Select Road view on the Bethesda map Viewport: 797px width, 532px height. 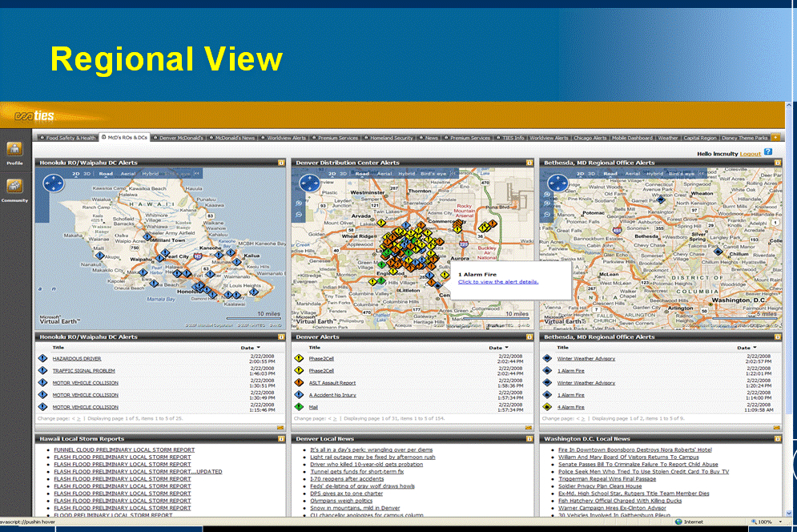click(610, 174)
